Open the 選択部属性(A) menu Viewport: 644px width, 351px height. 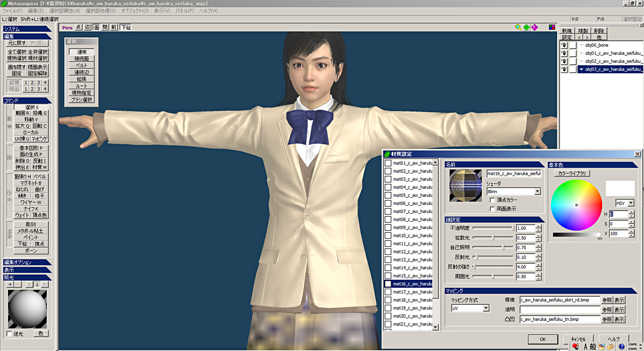[x=64, y=11]
